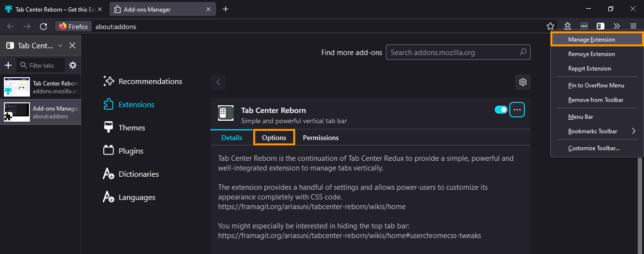Switch to the Permissions tab
Image resolution: width=644 pixels, height=254 pixels.
click(321, 138)
